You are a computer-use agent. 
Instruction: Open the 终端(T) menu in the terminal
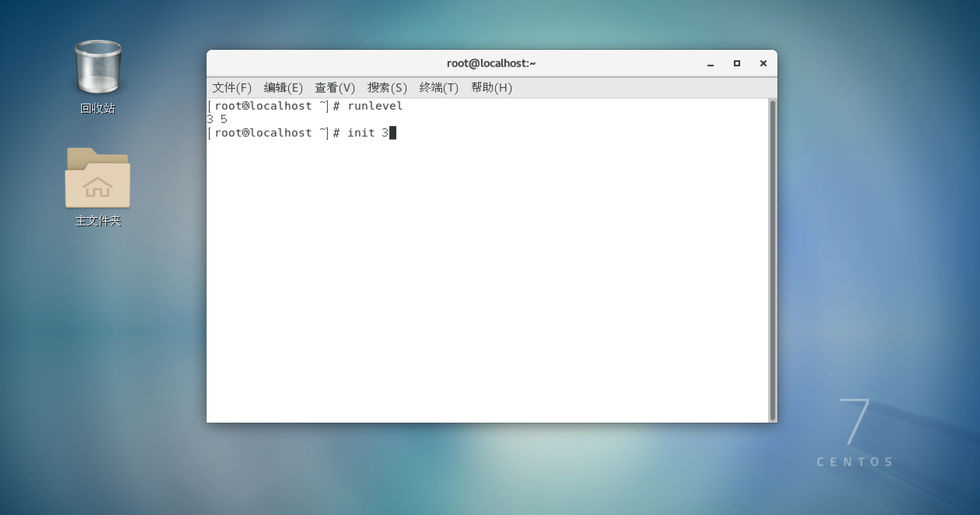439,88
